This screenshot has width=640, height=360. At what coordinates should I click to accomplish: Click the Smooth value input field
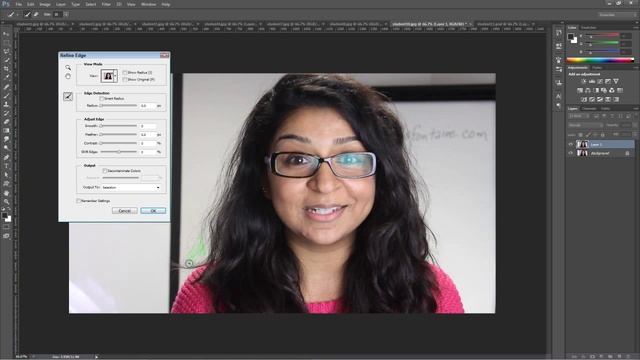tap(148, 126)
